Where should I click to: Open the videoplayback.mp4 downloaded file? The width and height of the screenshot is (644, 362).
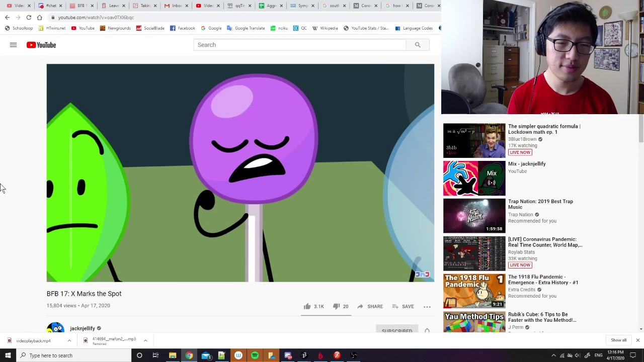[x=33, y=341]
